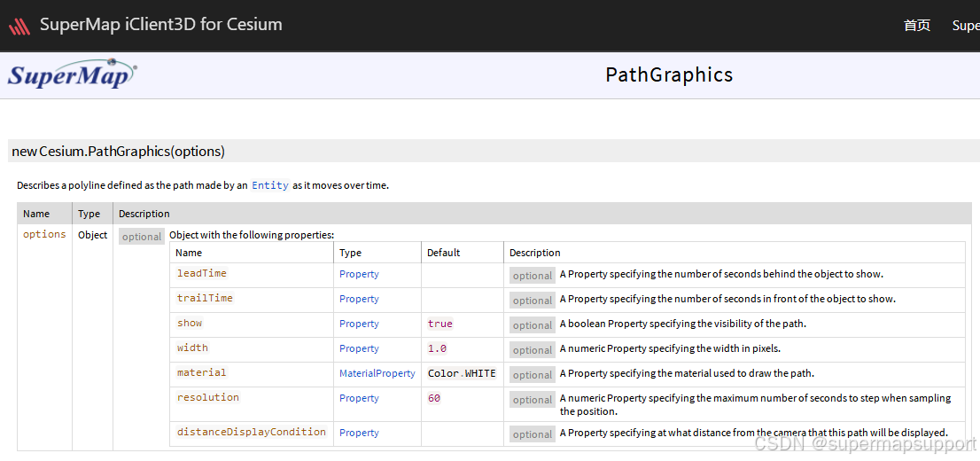Click the new Cesium.PathGraphics(options) heading
This screenshot has width=980, height=461.
(x=118, y=151)
